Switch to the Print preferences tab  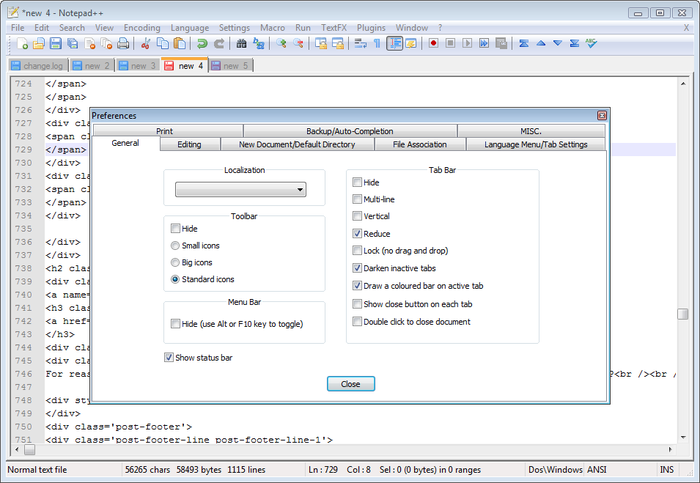pyautogui.click(x=168, y=131)
